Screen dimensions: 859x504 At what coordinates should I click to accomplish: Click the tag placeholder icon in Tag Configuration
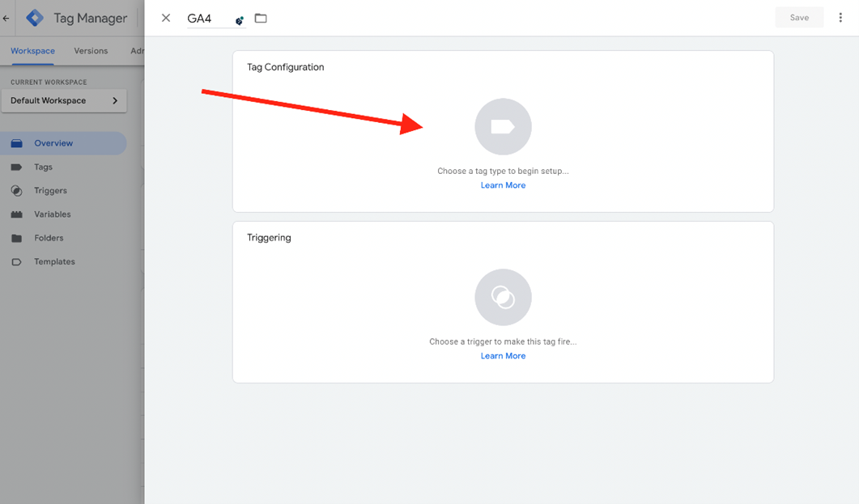tap(503, 126)
